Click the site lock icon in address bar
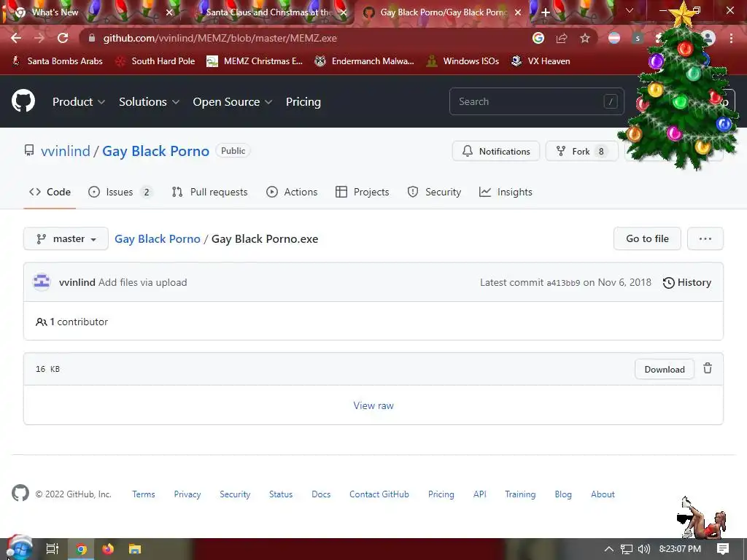Screen dimensions: 747x560 click(x=92, y=38)
